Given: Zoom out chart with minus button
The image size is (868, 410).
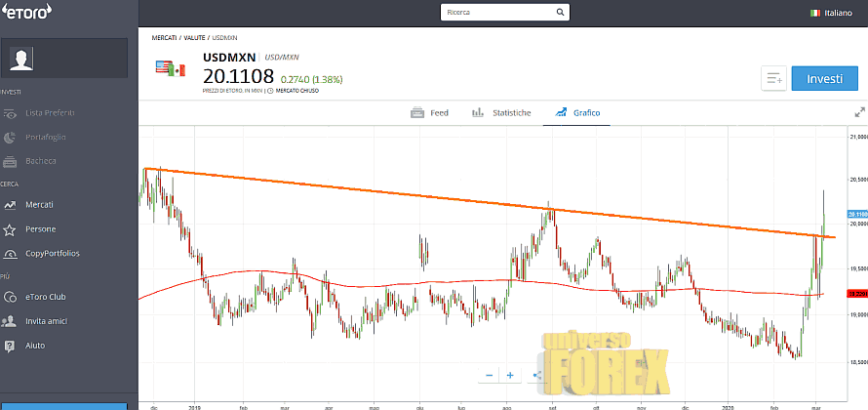Looking at the screenshot, I should [490, 375].
